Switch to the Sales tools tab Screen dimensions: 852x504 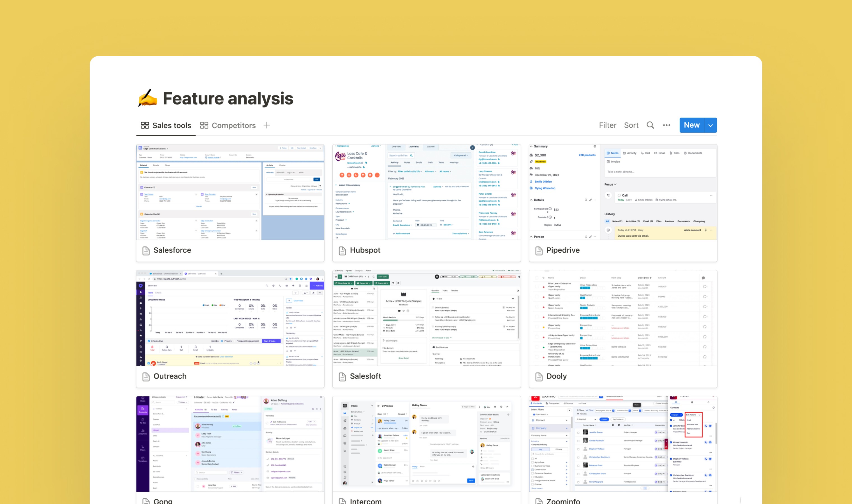tap(166, 125)
